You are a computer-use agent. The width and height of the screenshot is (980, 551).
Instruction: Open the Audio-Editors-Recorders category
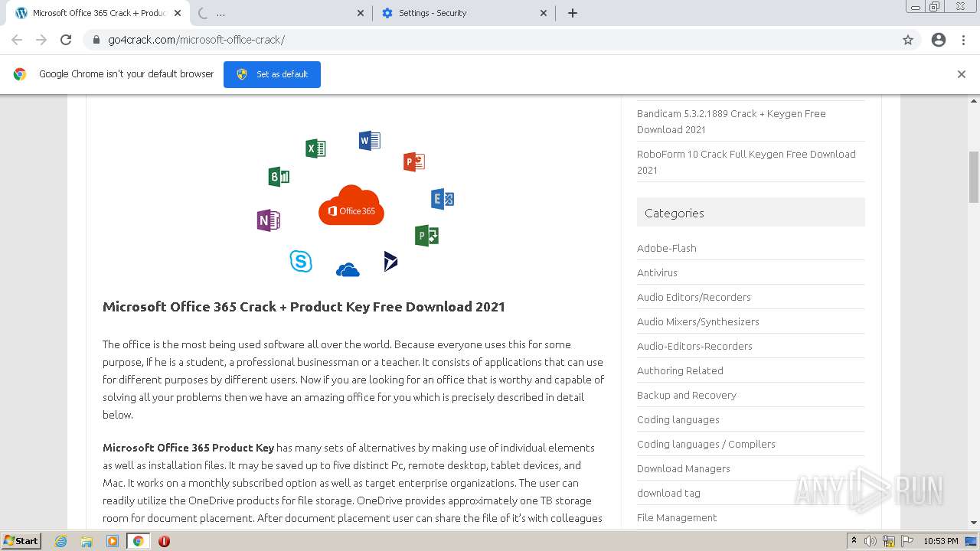tap(694, 346)
